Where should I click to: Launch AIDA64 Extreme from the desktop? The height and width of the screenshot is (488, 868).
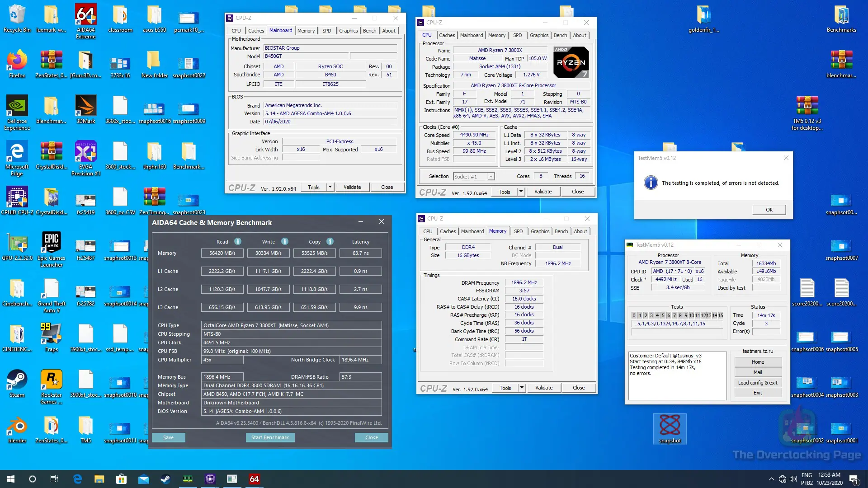(86, 22)
